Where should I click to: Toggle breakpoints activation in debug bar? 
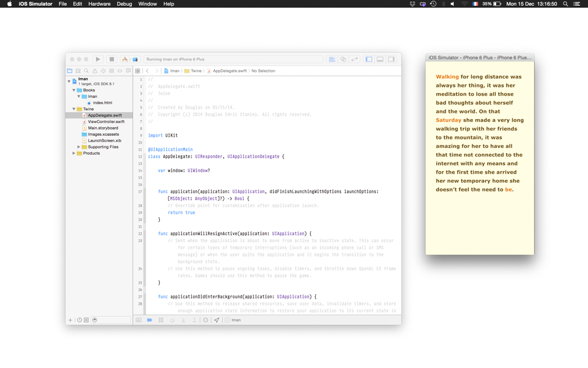tap(149, 320)
